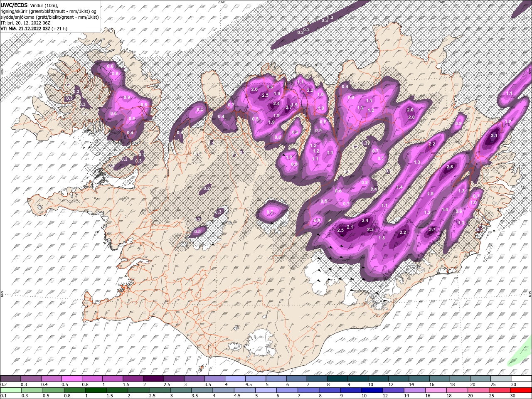The image size is (532, 399).
Task: Select the darkest purple 2–2.5 snow swatch
Action: tap(153, 379)
